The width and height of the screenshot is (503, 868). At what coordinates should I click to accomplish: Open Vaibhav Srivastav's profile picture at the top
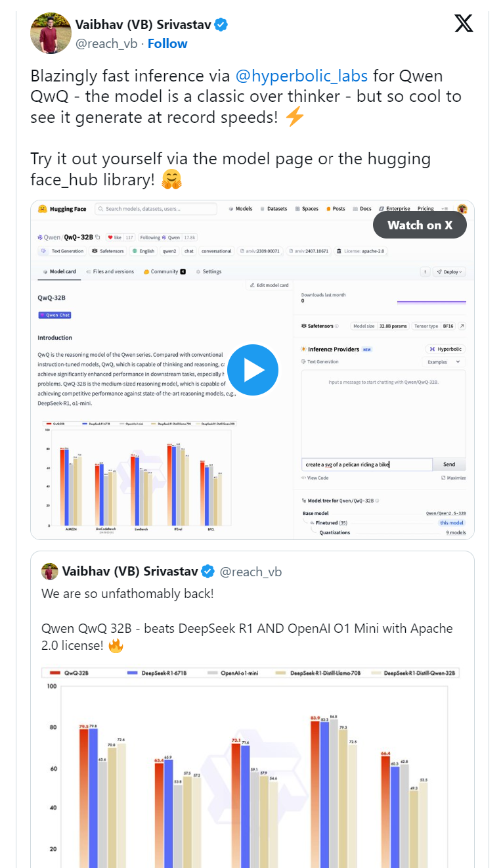click(51, 33)
